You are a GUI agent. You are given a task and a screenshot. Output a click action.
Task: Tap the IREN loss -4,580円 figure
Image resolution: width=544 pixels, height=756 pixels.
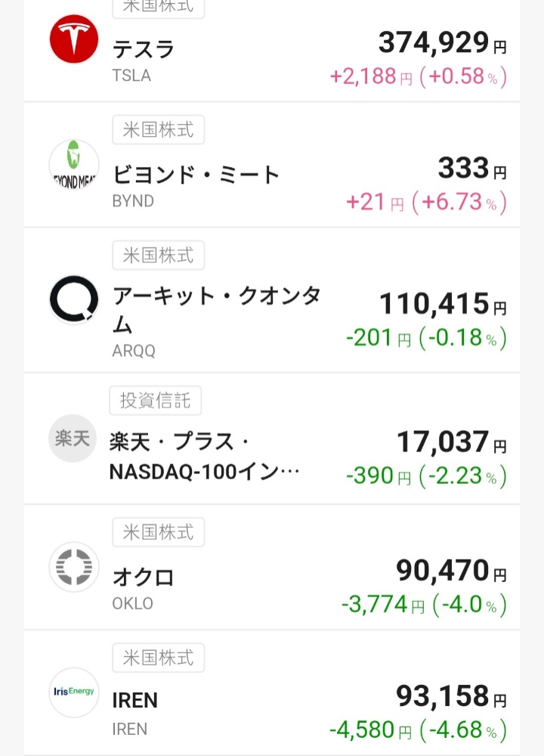point(370,730)
